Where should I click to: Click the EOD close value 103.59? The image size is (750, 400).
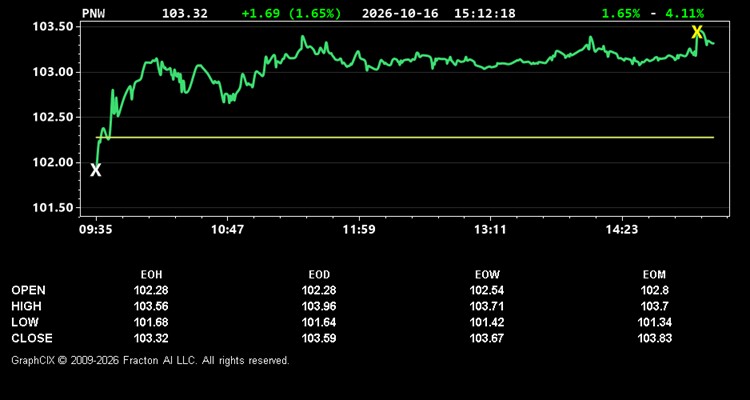click(319, 338)
